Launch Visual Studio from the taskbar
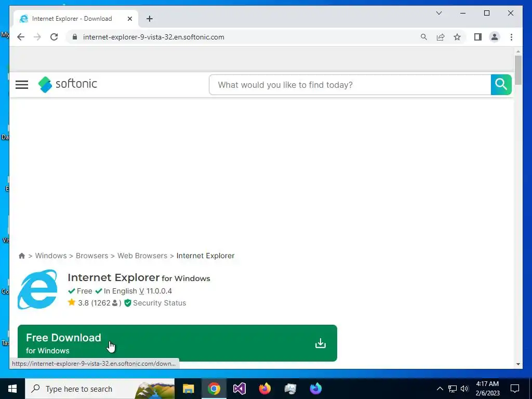Image resolution: width=532 pixels, height=399 pixels. point(239,389)
